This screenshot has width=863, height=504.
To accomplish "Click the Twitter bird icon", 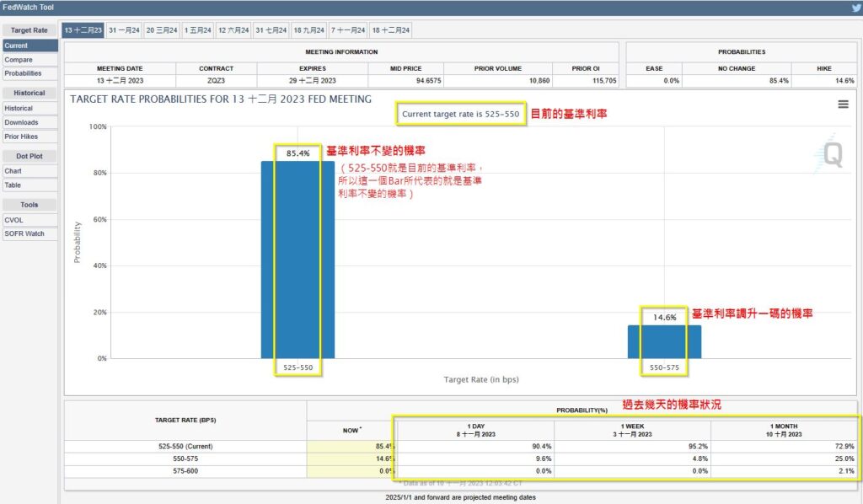I will coord(857,8).
